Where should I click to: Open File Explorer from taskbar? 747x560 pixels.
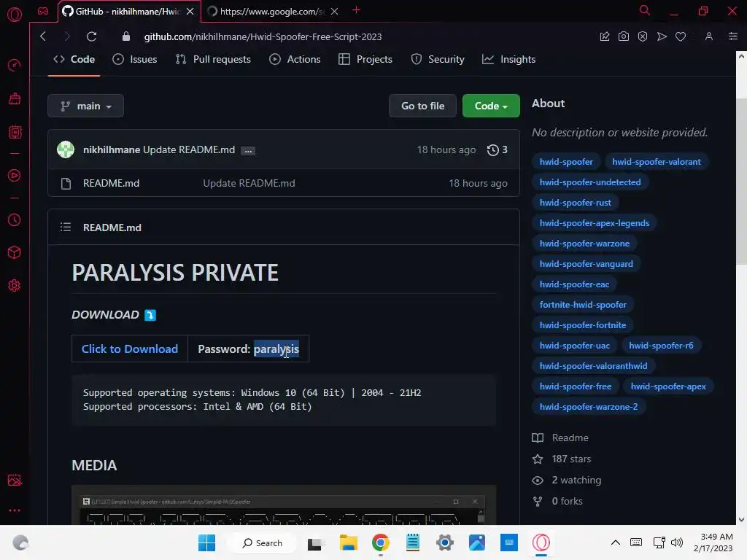[348, 542]
